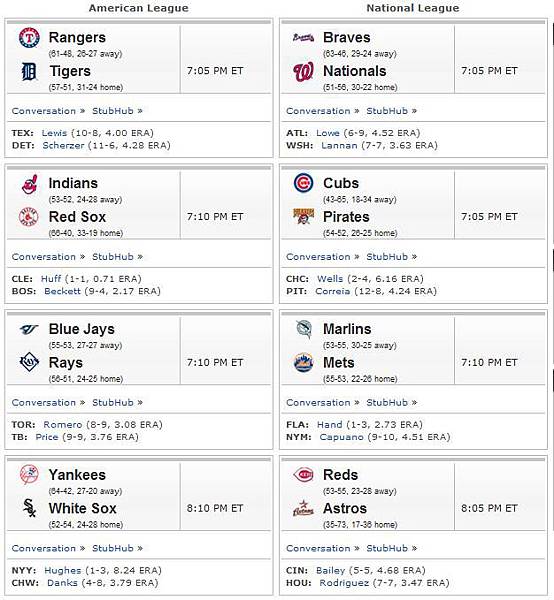This screenshot has width=554, height=600.
Task: Select the Cincinnati Reds logo
Action: (x=304, y=475)
